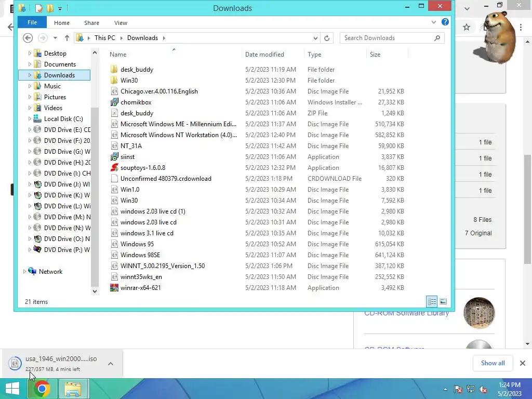Select the NT_31A disc image file

click(x=131, y=146)
